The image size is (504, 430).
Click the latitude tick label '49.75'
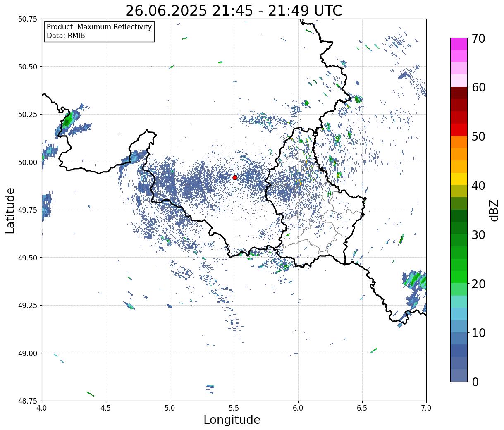click(x=28, y=210)
